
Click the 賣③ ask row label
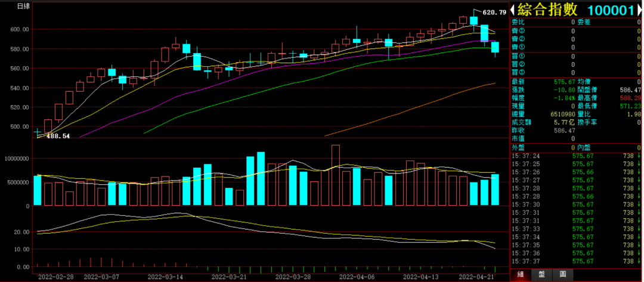[518, 31]
